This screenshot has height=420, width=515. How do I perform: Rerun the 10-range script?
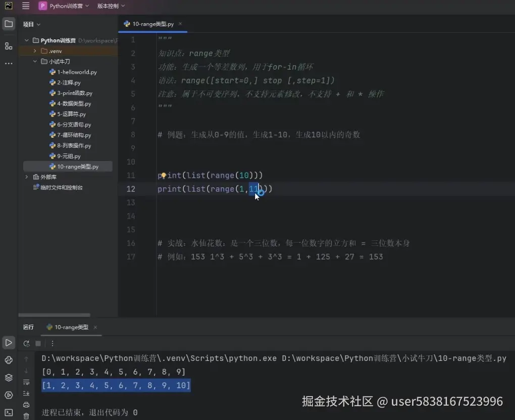27,343
